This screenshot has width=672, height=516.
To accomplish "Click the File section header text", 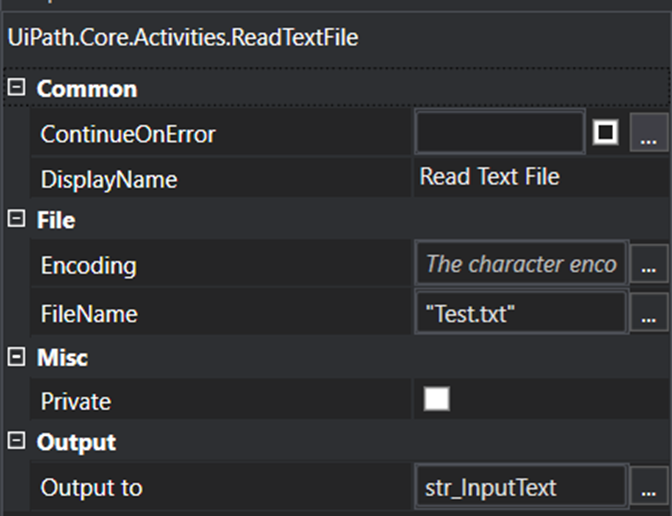I will (56, 220).
